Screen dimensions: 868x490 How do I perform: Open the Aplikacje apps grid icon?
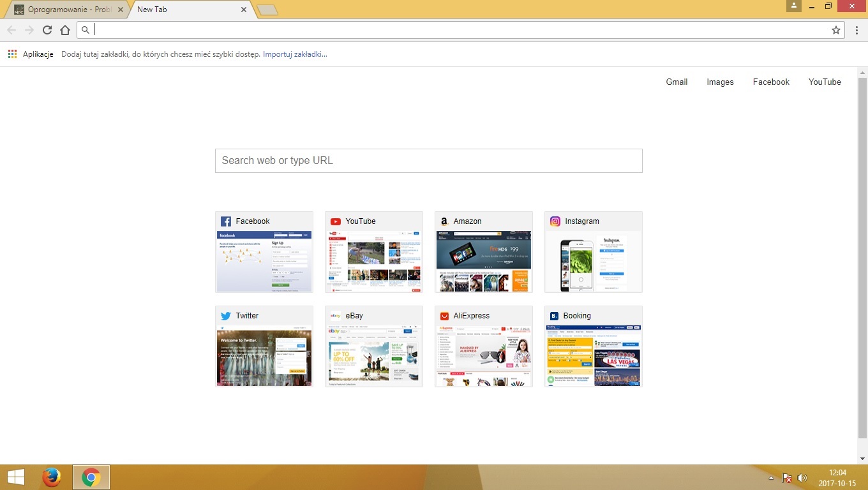[12, 54]
